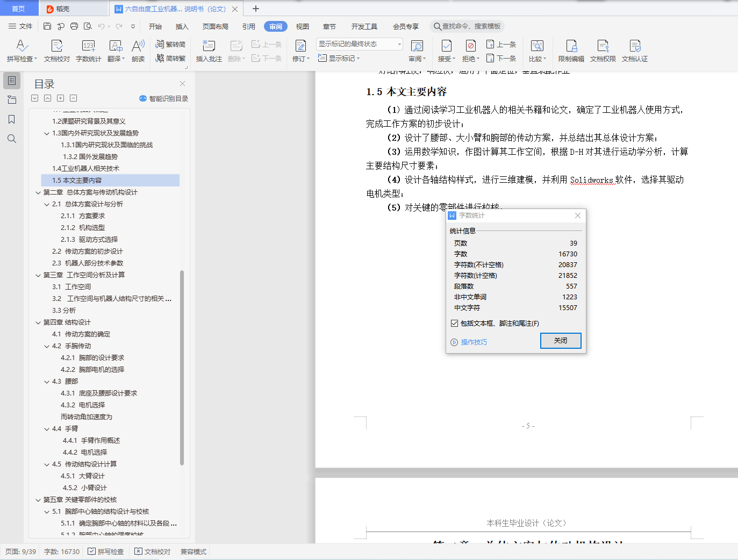Toggle spell check in status bar

(x=106, y=551)
